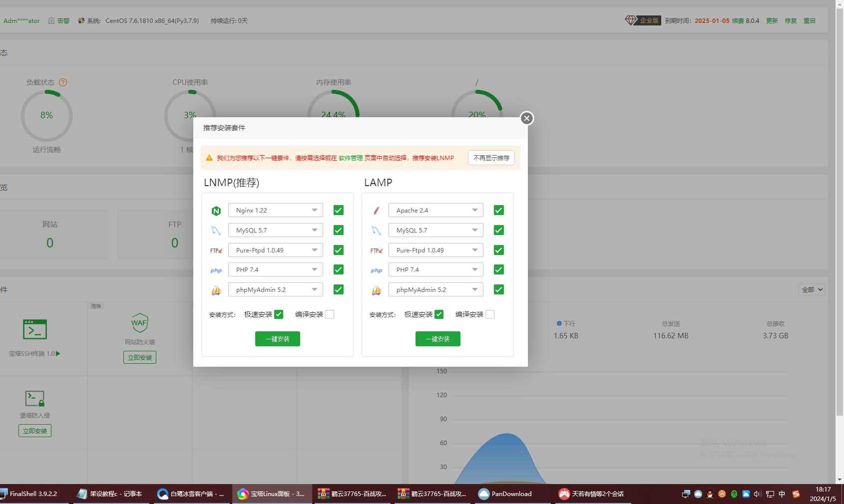Click 立即安装 under 网站防火墙
This screenshot has height=504, width=844.
140,357
